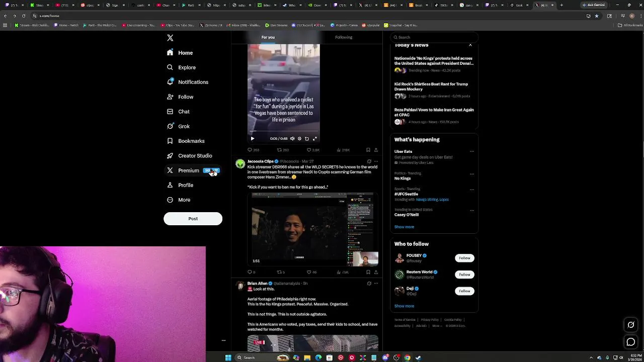
Task: Bookmark the Jacooola Clips post
Action: 368,272
